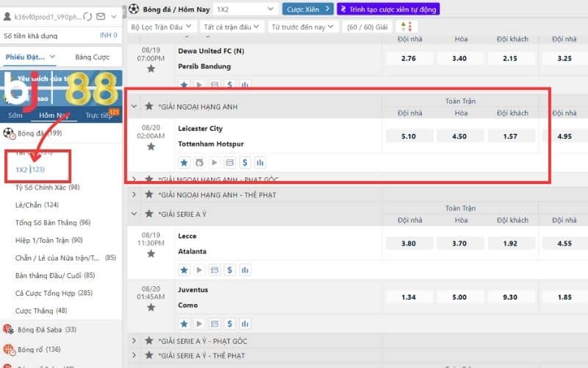Image resolution: width=588 pixels, height=368 pixels.
Task: Open the scoreboard icon for Lecce vs Atalanta
Action: (x=215, y=270)
